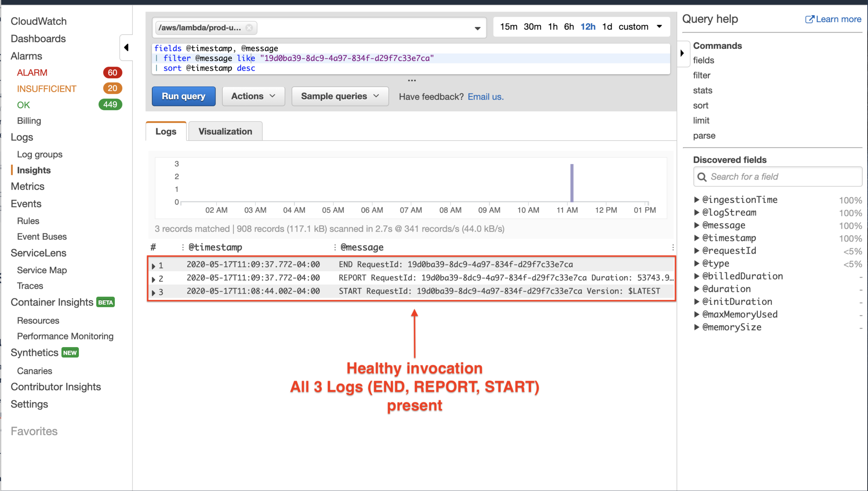Image resolution: width=868 pixels, height=491 pixels.
Task: Open the Insights page under Logs
Action: [34, 170]
